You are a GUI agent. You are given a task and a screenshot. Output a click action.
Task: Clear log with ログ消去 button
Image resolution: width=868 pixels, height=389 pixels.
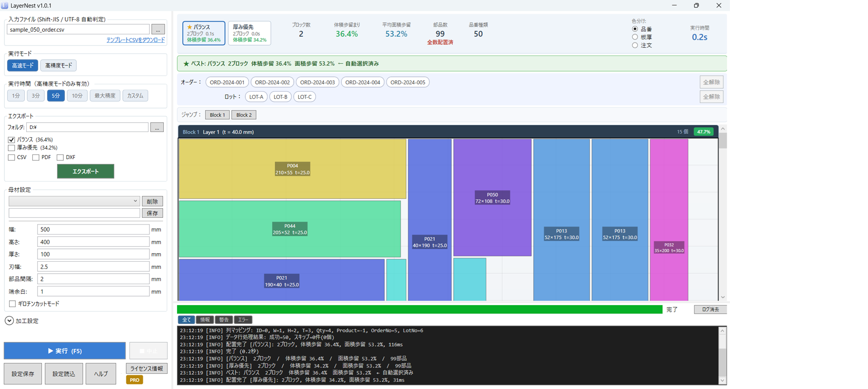[710, 309]
